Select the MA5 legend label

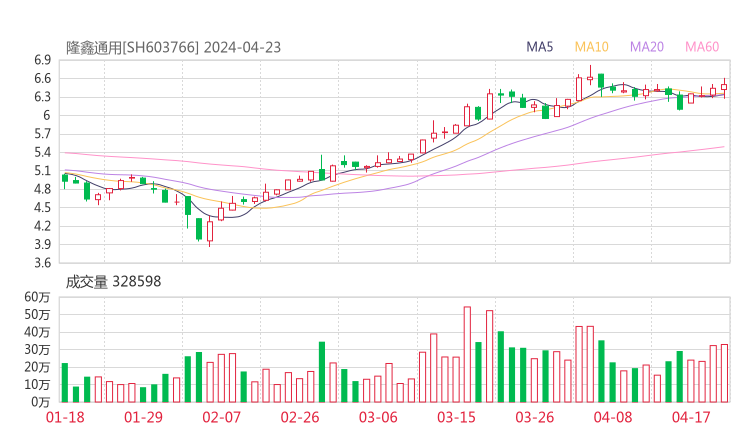click(539, 47)
